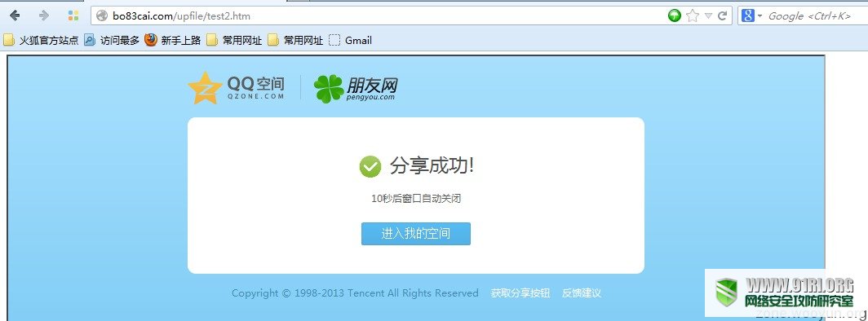
Task: Open the 获取分享按钮 link
Action: click(520, 293)
